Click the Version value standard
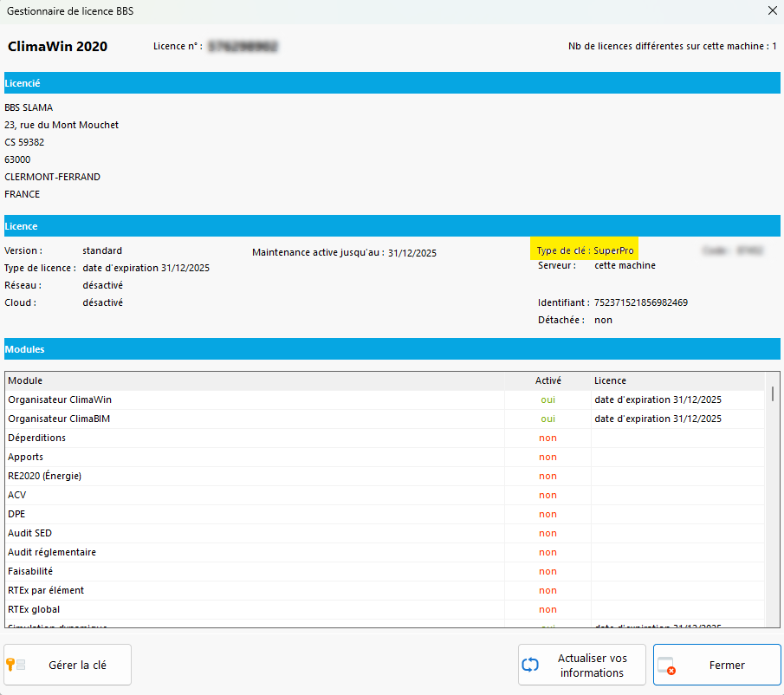 [x=102, y=250]
